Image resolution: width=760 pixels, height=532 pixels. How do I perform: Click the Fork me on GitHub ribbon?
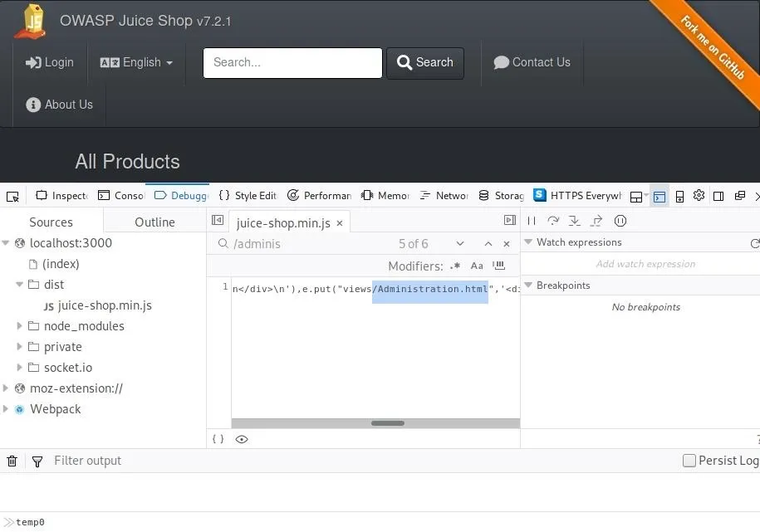pos(712,47)
